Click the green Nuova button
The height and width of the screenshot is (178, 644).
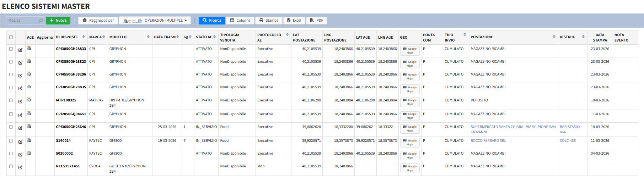click(58, 21)
